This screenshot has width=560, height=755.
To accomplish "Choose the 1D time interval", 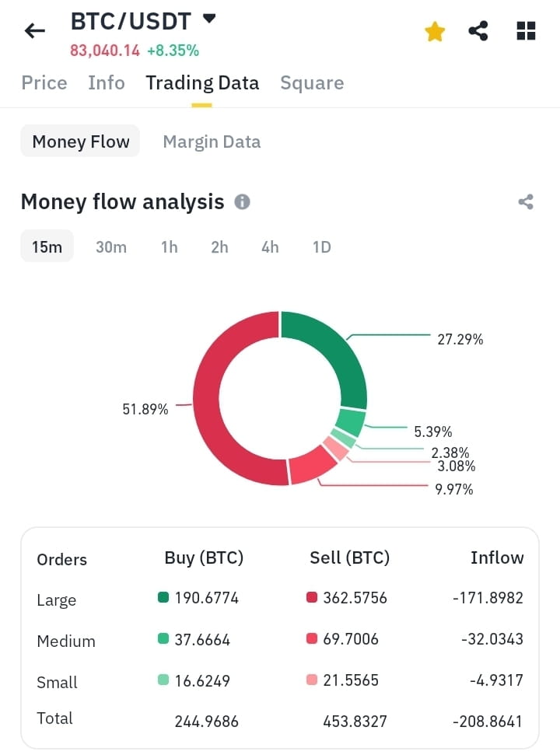I will pyautogui.click(x=322, y=247).
